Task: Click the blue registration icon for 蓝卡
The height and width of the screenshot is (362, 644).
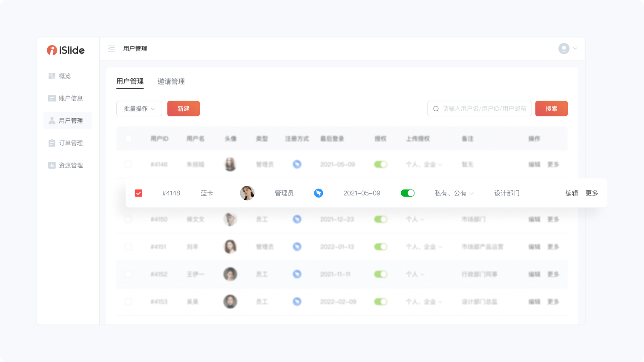Action: 318,193
